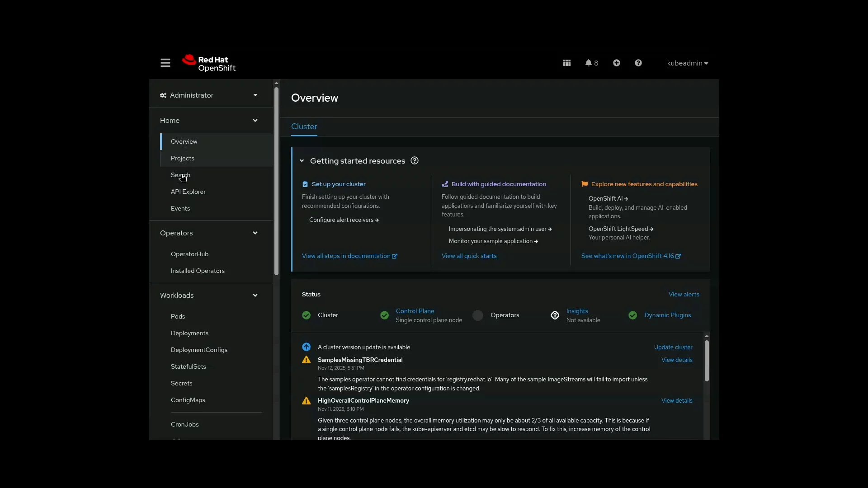
Task: Open notifications via the bell icon
Action: (x=589, y=63)
